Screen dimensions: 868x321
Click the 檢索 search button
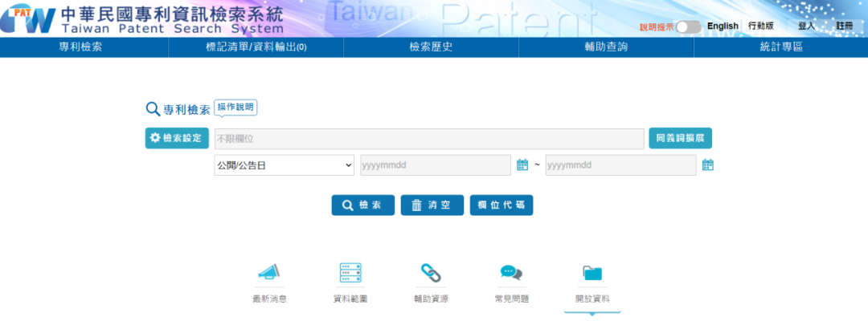coord(363,205)
